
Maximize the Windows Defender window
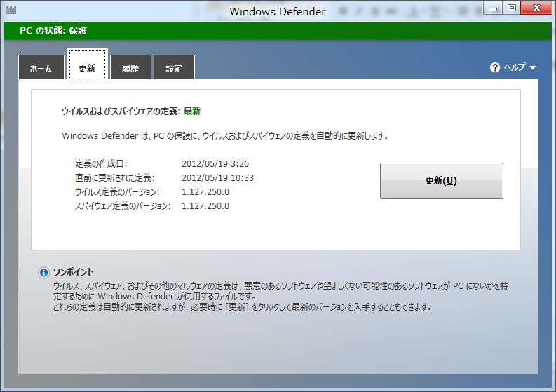(511, 8)
